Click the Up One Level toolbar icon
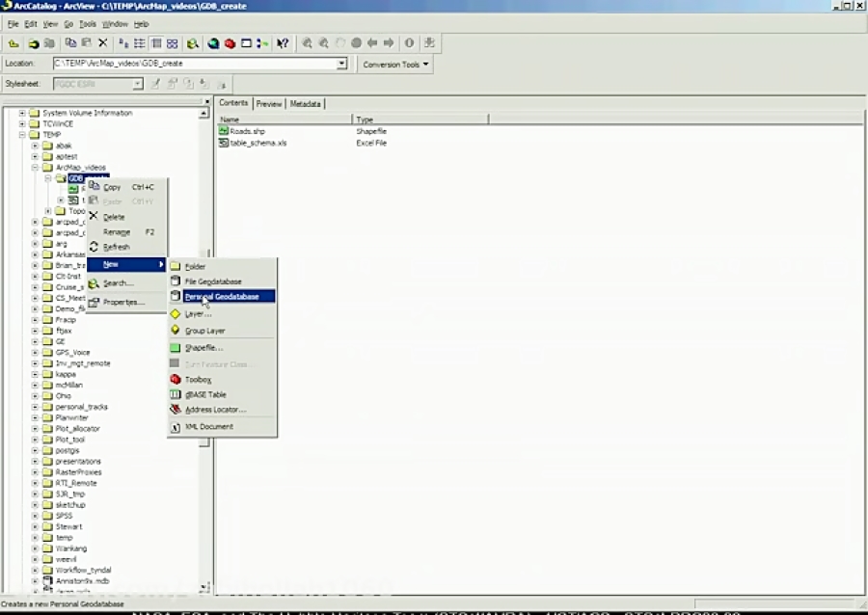Image resolution: width=868 pixels, height=615 pixels. click(14, 42)
